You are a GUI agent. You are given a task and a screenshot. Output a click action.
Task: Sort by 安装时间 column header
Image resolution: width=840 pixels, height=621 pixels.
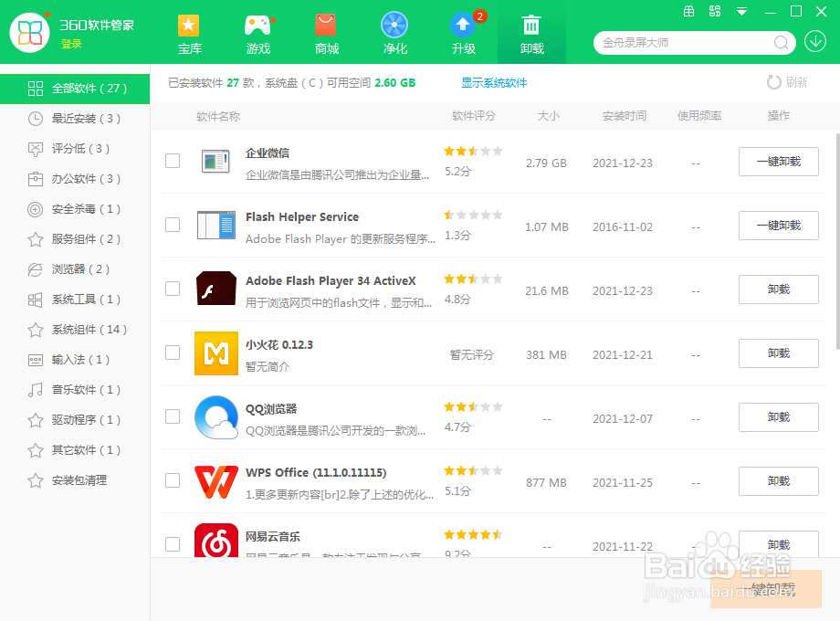[x=625, y=115]
